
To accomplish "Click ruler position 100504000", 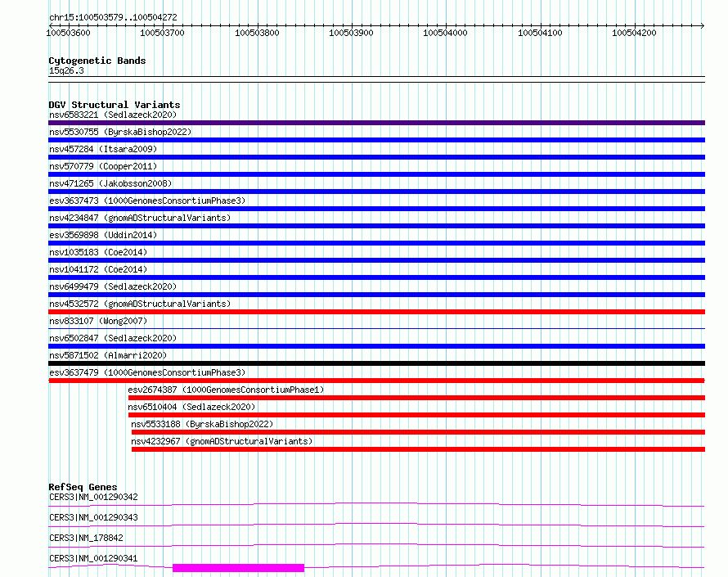I will coord(445,33).
